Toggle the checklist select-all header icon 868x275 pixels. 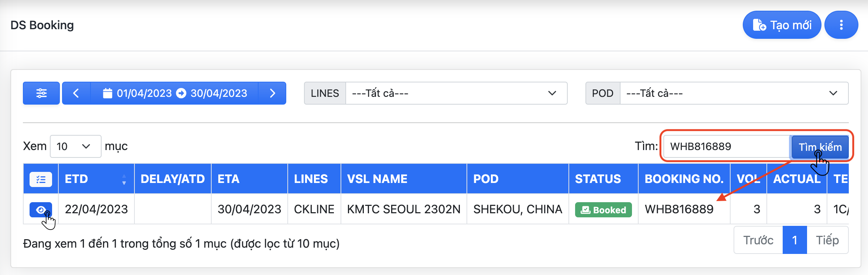41,180
